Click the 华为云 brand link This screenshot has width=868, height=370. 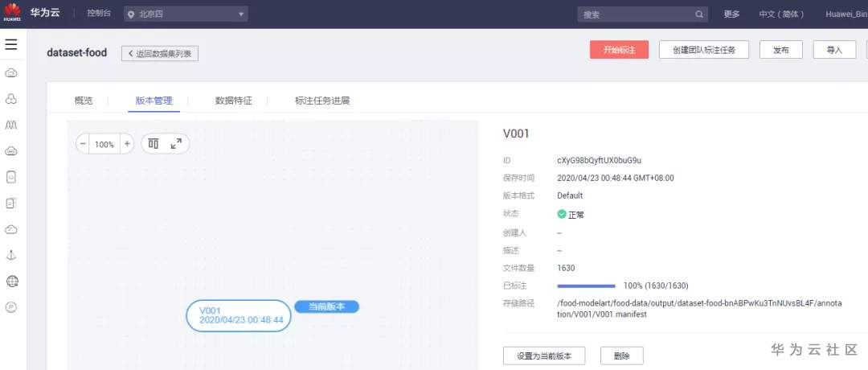point(45,13)
